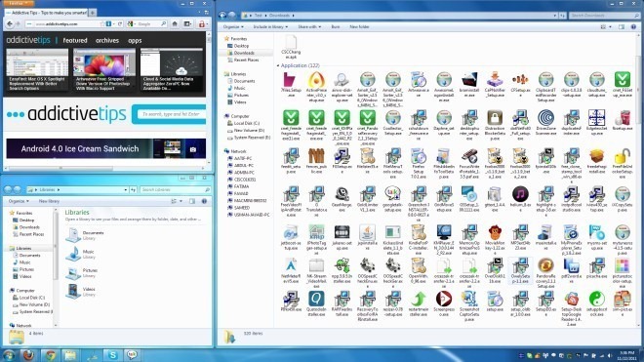Switch to the Addictive Tips browser tab

tap(46, 13)
